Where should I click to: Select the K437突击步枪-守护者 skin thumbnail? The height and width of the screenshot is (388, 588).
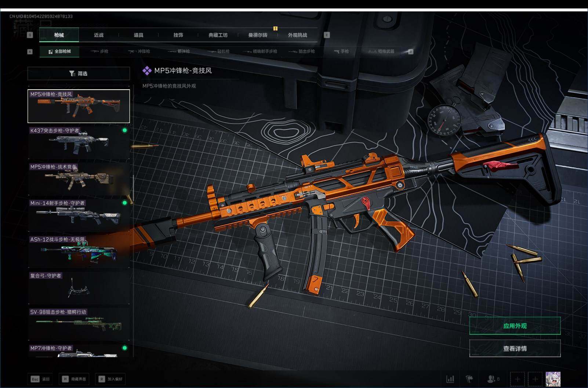tap(79, 143)
